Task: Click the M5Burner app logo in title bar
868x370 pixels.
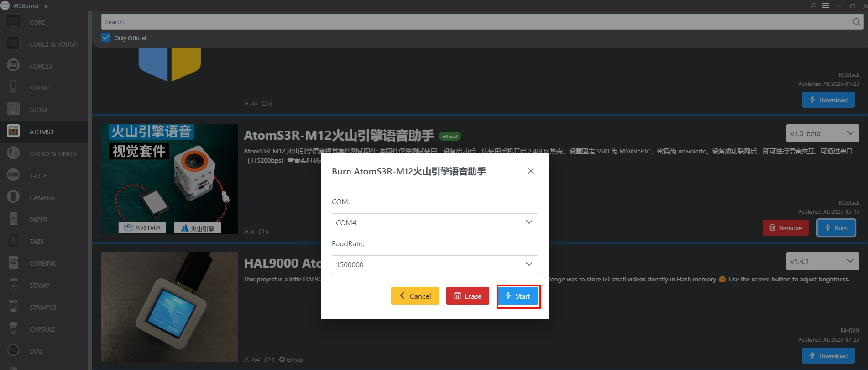Action: (5, 5)
